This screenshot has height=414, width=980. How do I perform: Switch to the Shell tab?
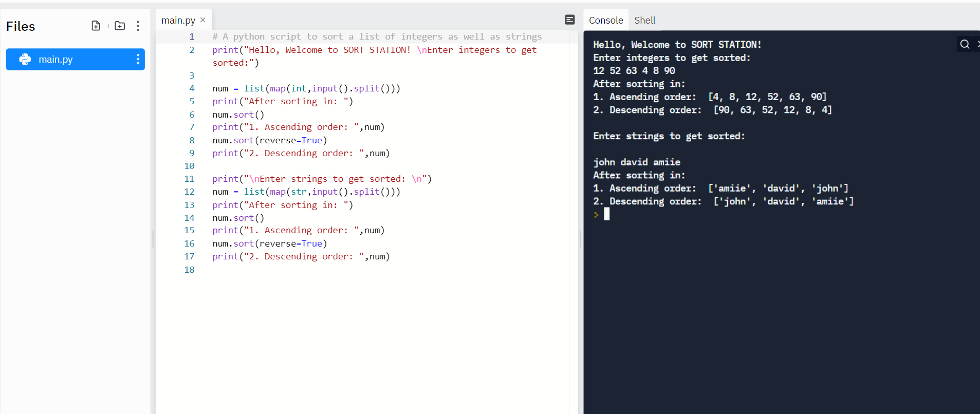coord(644,20)
